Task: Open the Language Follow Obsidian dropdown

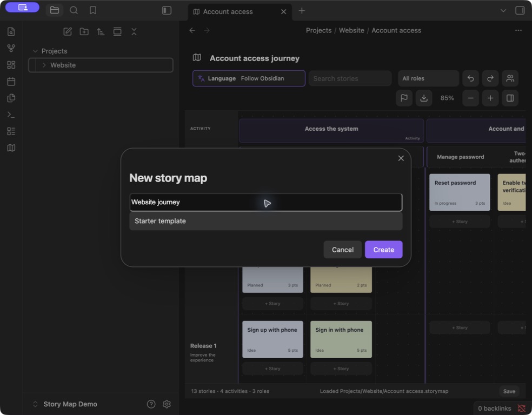Action: click(249, 78)
